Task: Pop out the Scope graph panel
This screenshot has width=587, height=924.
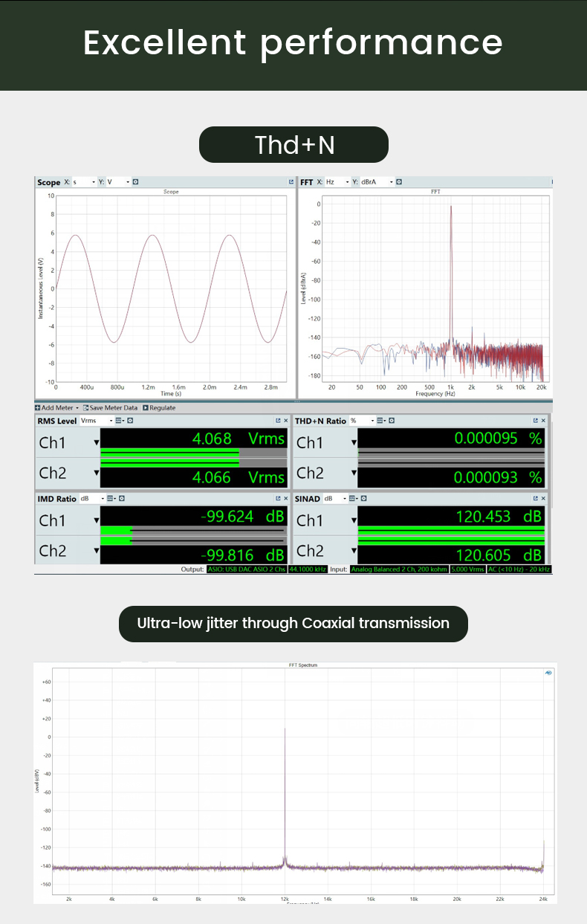Action: click(291, 182)
